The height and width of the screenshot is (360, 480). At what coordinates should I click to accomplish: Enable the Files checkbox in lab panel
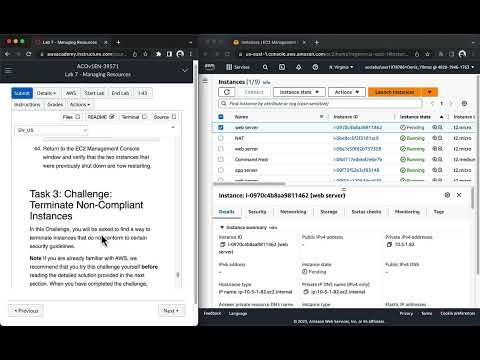tap(78, 117)
